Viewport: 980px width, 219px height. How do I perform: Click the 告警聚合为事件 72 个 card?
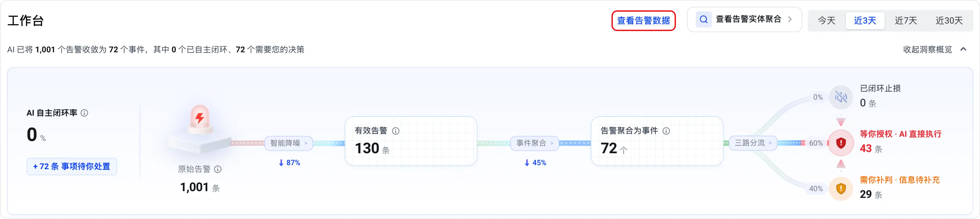click(657, 141)
